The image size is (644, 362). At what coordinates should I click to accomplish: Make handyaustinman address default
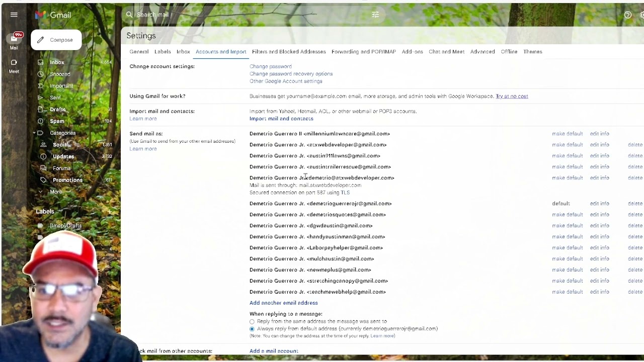tap(567, 237)
